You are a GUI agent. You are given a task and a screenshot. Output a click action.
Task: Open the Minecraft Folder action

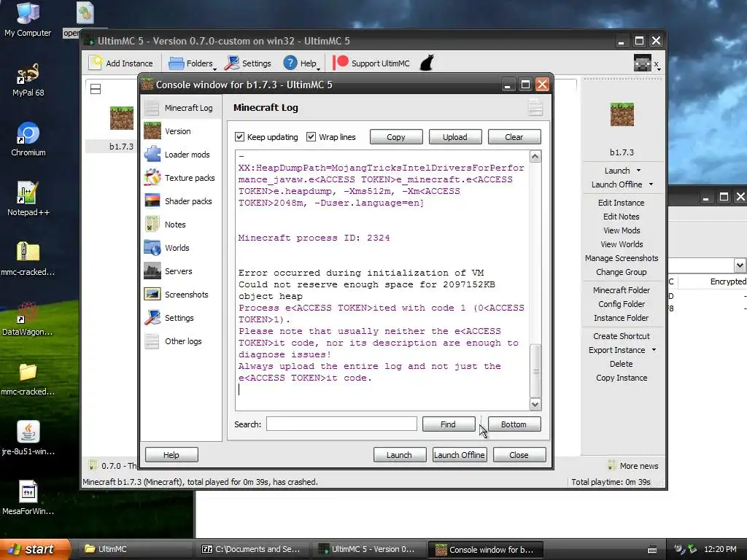622,290
